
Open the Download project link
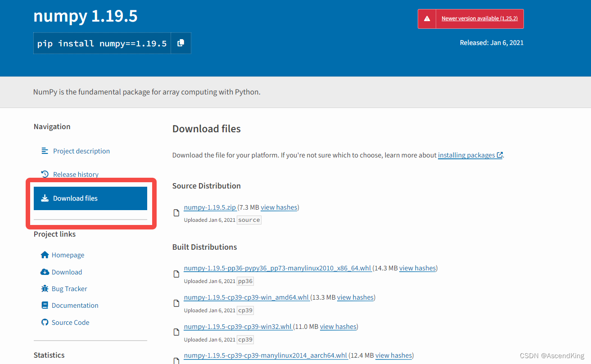point(67,272)
